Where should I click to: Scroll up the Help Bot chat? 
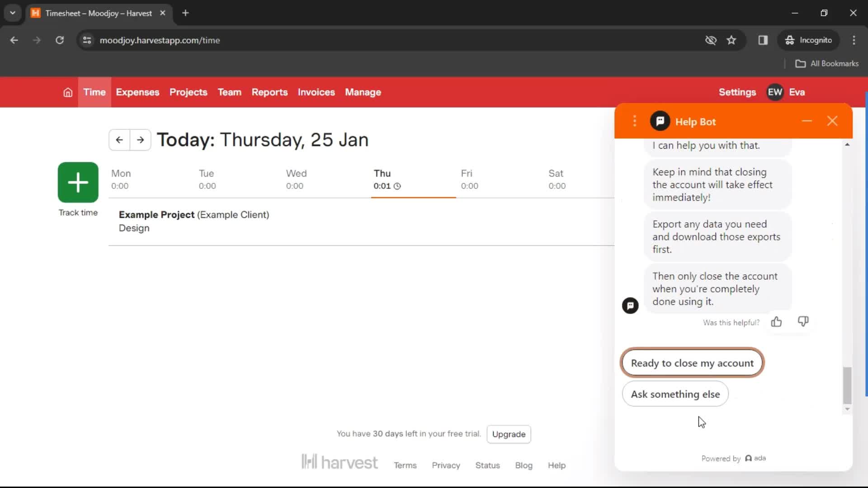coord(847,145)
